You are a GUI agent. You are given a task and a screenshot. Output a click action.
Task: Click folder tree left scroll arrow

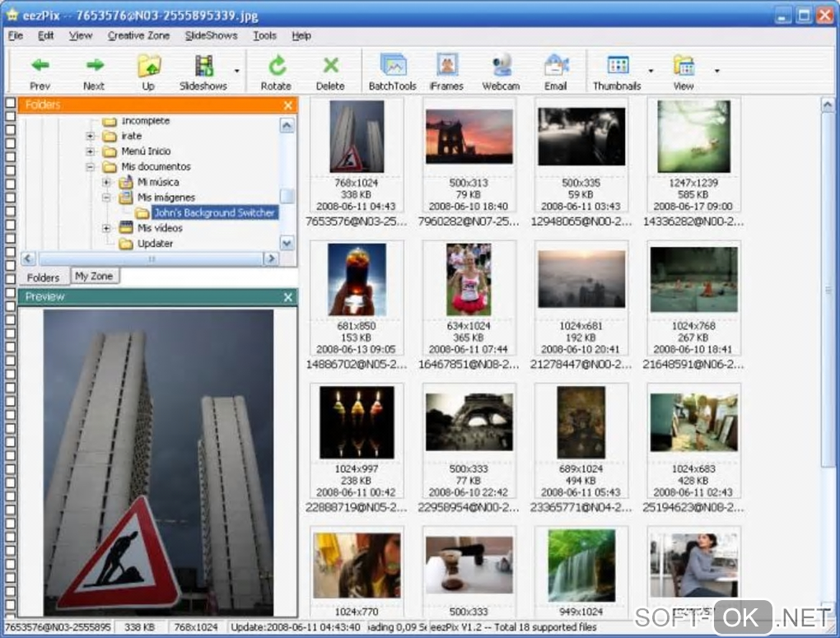[x=28, y=258]
